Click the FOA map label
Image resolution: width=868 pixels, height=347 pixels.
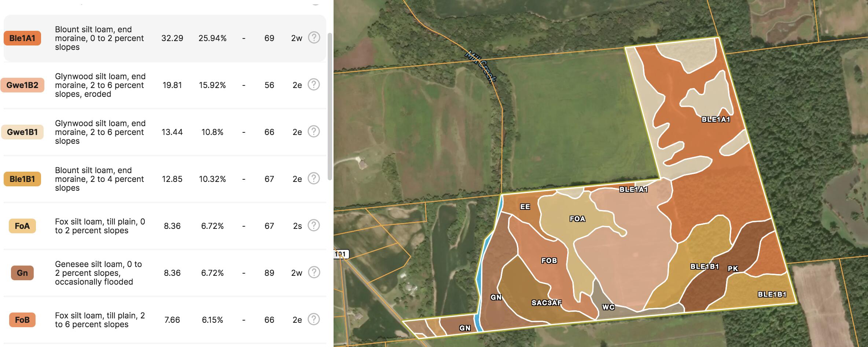point(577,219)
